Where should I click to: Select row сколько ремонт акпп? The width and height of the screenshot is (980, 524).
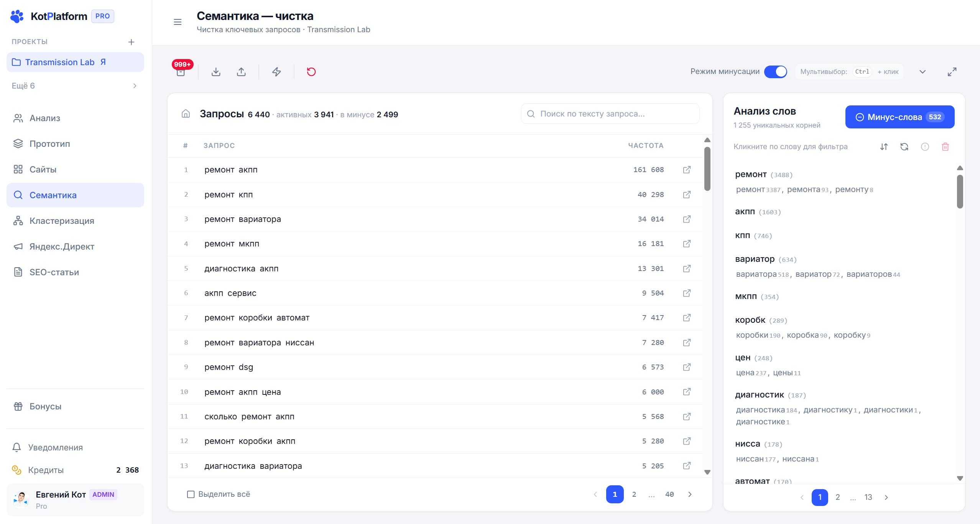(435, 417)
